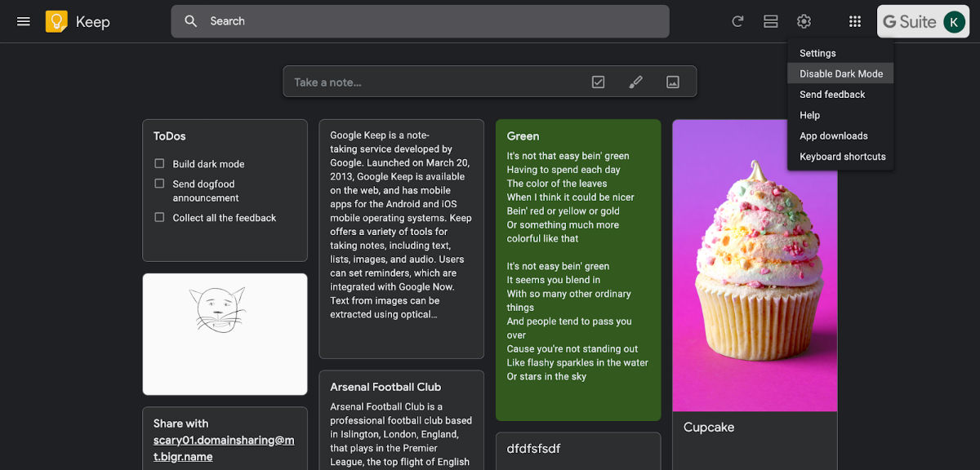980x470 pixels.
Task: Open the Google apps grid
Action: 854,21
